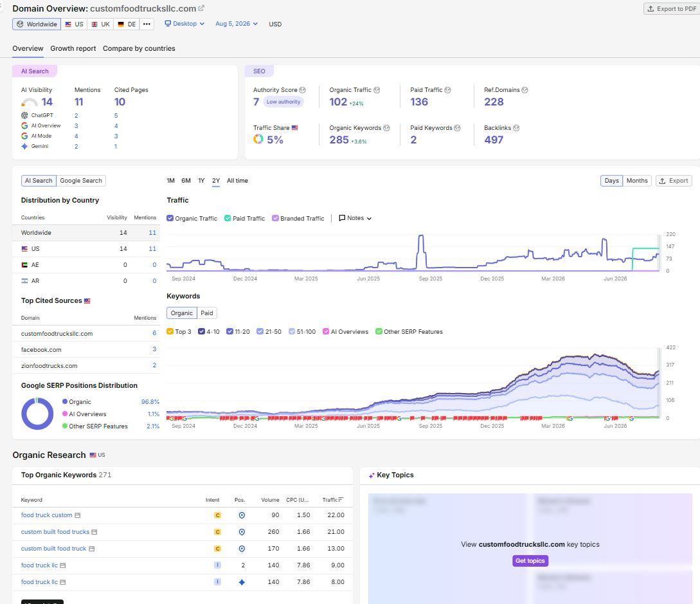Image resolution: width=700 pixels, height=604 pixels.
Task: Toggle AI Overviews keywords checkbox
Action: click(326, 331)
